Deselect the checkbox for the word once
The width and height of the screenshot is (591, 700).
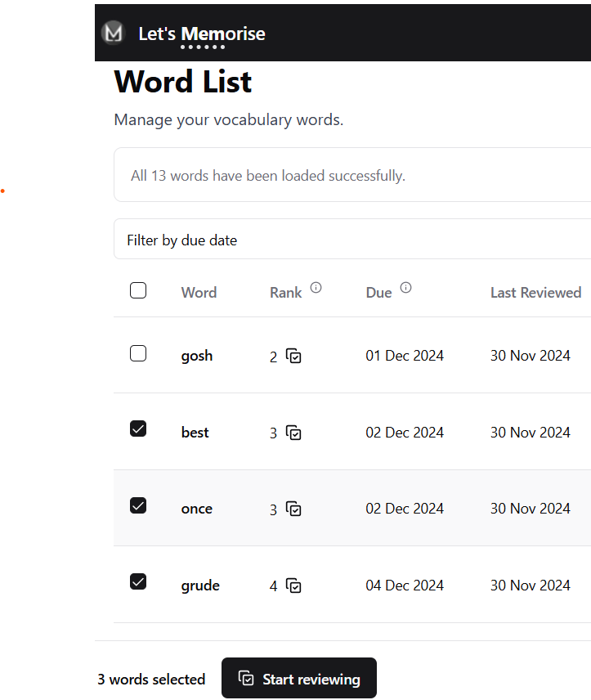click(138, 505)
